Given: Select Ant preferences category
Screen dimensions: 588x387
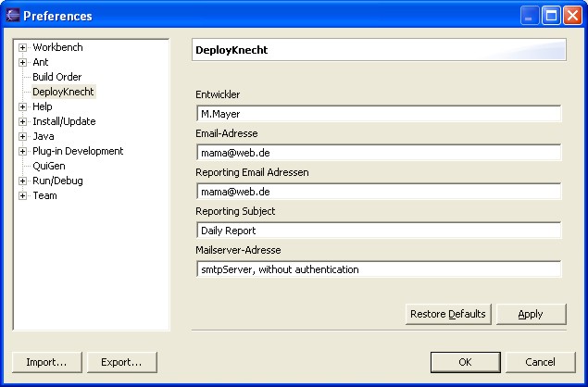Looking at the screenshot, I should [x=41, y=62].
